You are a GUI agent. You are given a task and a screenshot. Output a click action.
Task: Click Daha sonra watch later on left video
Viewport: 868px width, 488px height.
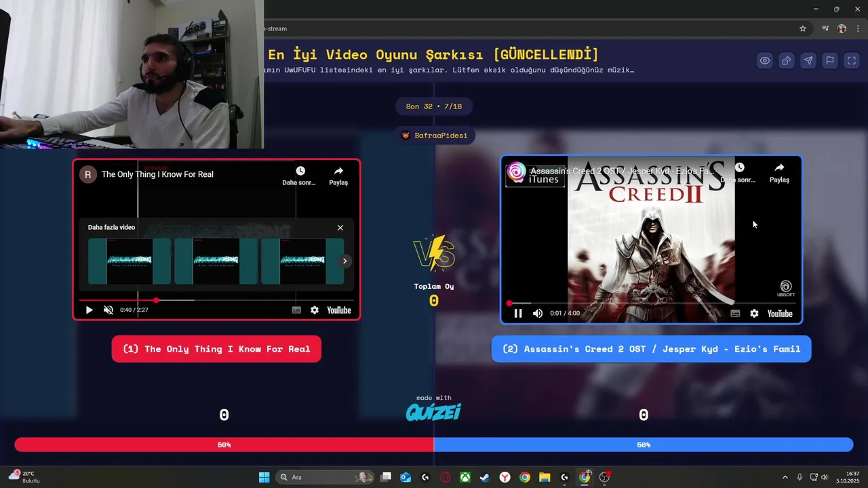click(300, 176)
